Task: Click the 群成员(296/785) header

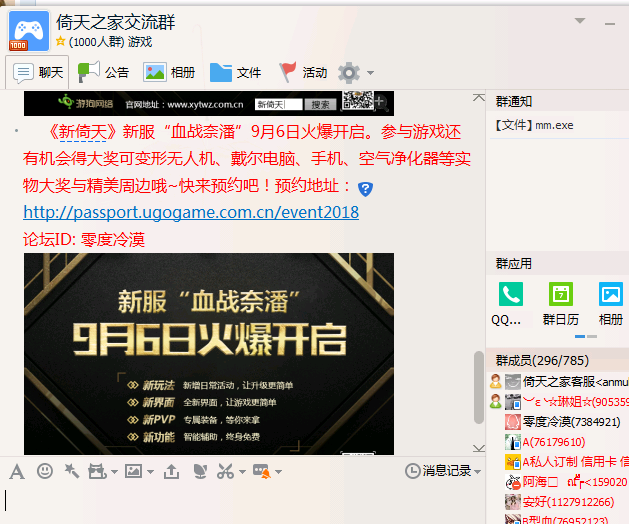Action: (x=542, y=360)
